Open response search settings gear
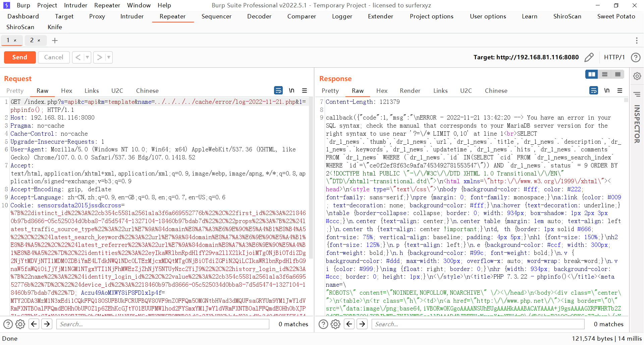644x345 pixels. click(x=336, y=324)
